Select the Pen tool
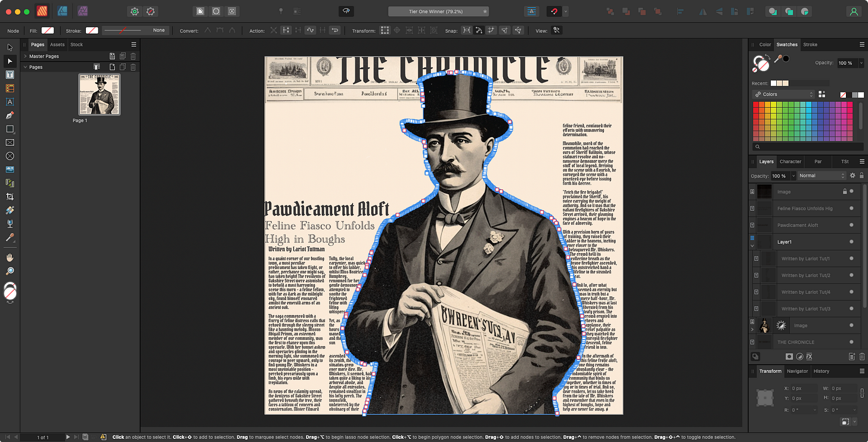868x442 pixels. click(x=10, y=115)
